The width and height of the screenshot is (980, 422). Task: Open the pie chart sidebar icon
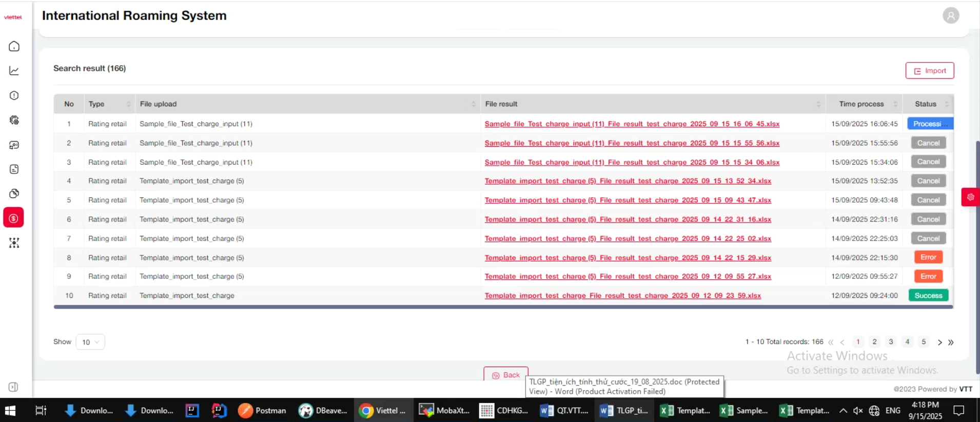pos(14,193)
